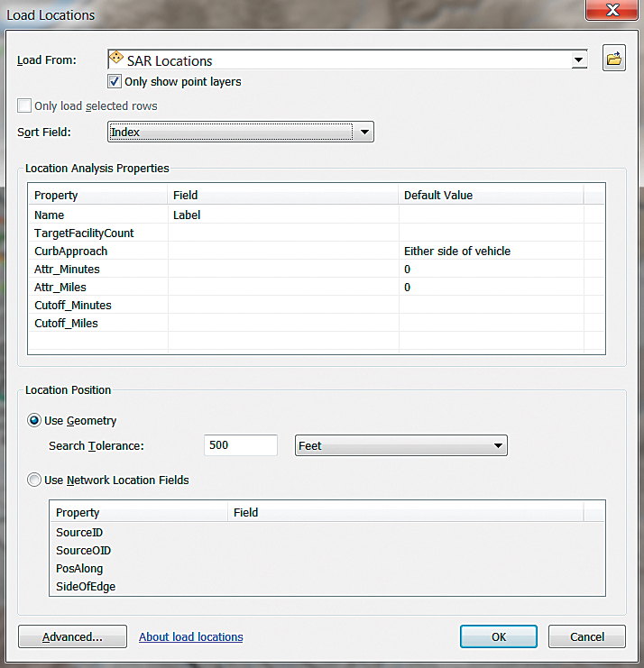This screenshot has width=644, height=668.
Task: Select Use Geometry radio button
Action: 34,420
